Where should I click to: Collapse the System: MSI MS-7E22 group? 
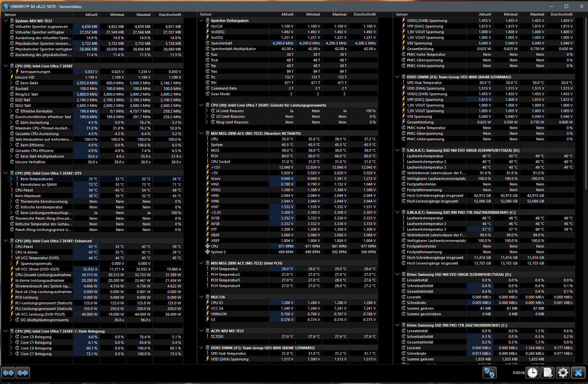point(6,21)
